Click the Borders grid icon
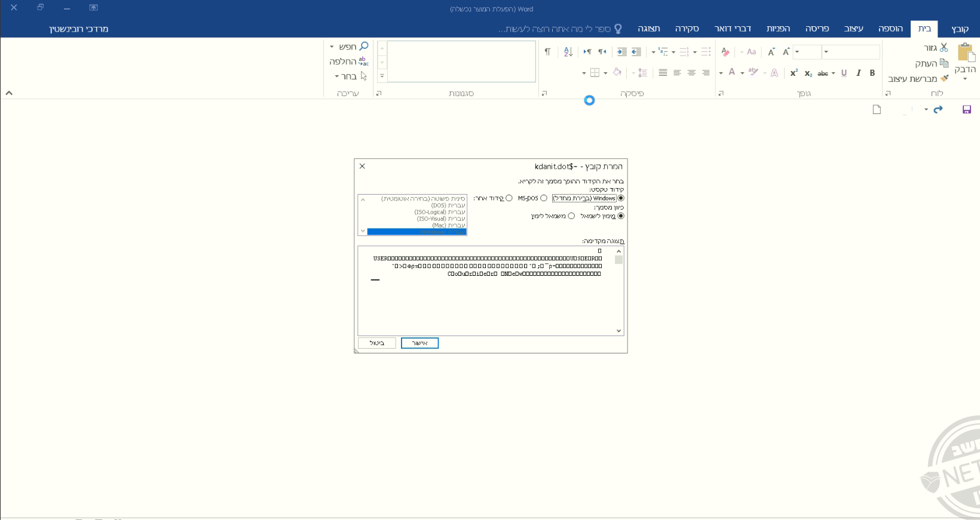Screen dimensions: 980x520 point(595,73)
